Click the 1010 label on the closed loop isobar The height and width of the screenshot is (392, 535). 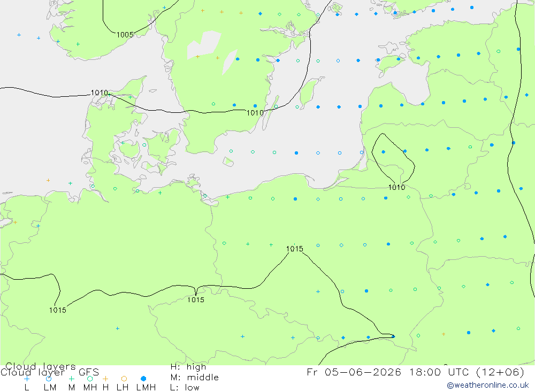(x=397, y=187)
